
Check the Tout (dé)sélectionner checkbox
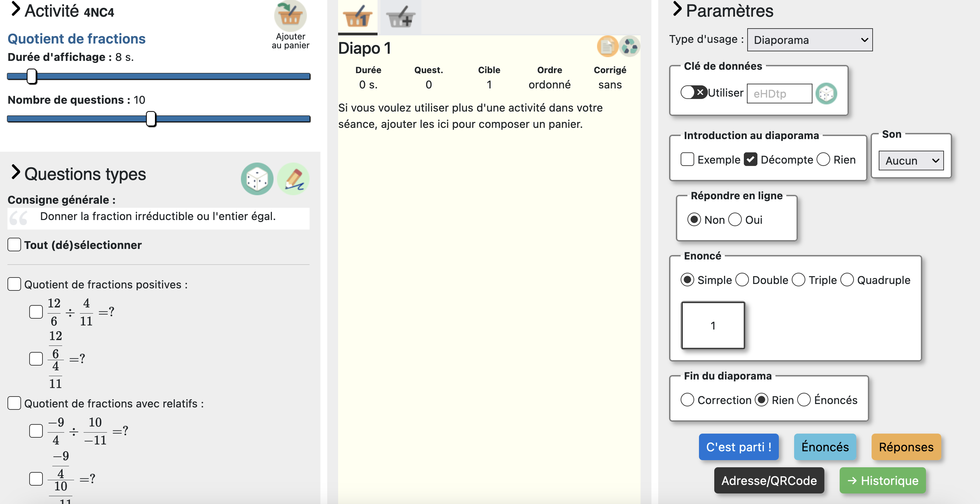(x=15, y=245)
